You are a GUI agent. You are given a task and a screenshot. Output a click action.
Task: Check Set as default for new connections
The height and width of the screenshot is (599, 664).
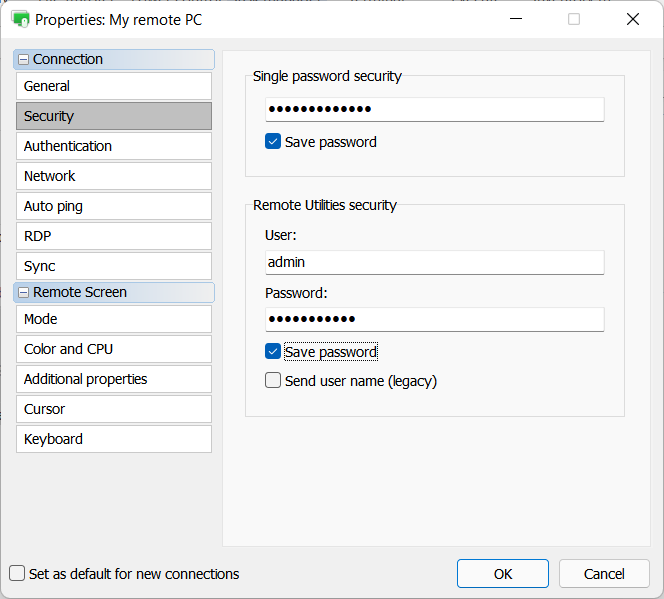pyautogui.click(x=17, y=574)
